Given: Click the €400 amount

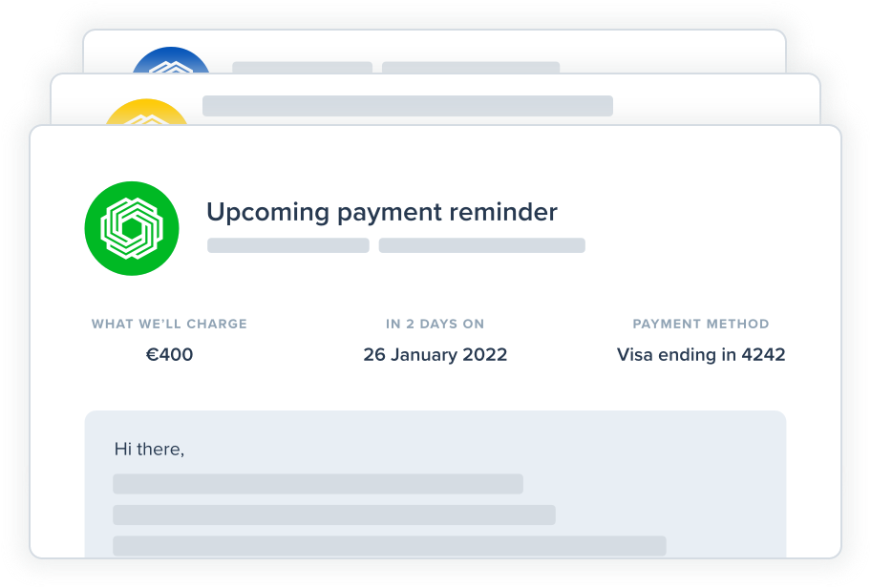Looking at the screenshot, I should [169, 354].
